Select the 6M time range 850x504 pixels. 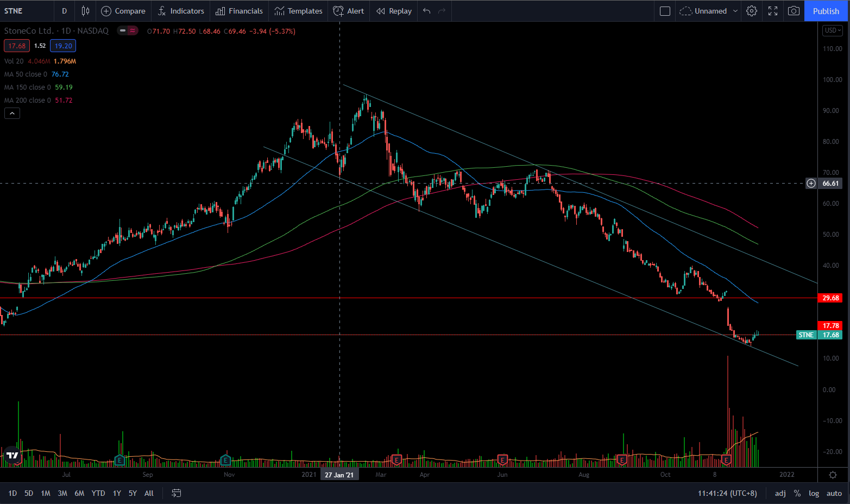[79, 493]
